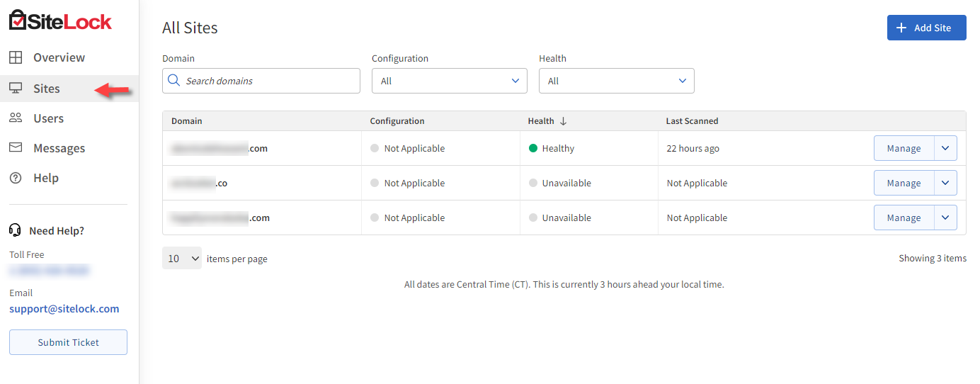Click the Messages envelope icon
Image resolution: width=980 pixels, height=384 pixels.
pyautogui.click(x=16, y=148)
